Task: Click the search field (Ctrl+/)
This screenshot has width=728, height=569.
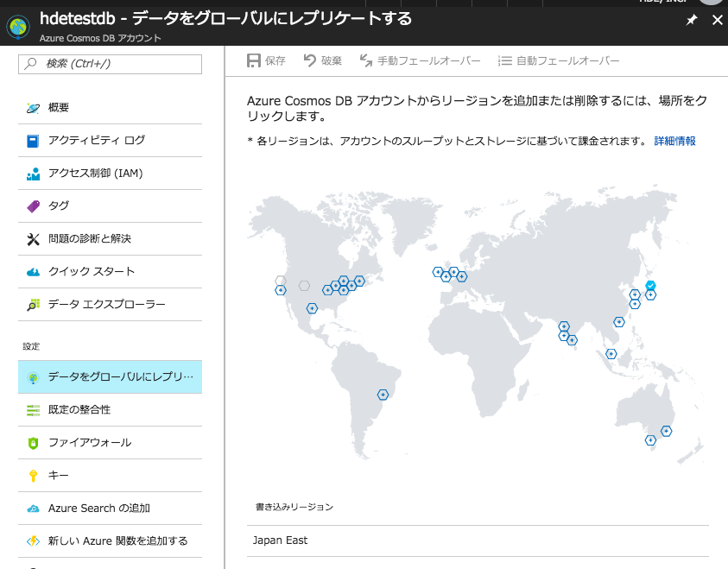Action: click(110, 64)
